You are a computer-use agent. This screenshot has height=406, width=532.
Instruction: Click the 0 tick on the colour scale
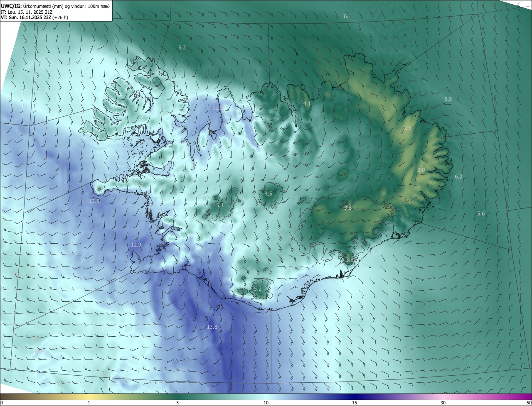2,403
